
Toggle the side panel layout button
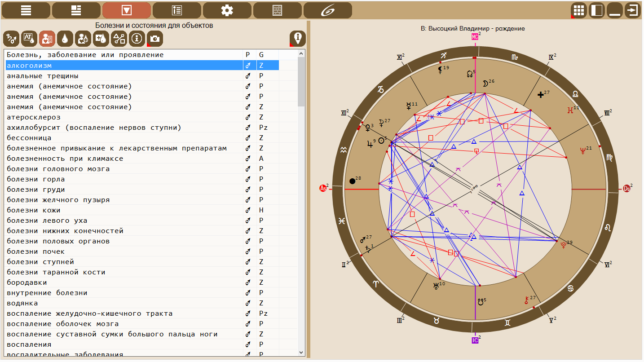point(597,10)
